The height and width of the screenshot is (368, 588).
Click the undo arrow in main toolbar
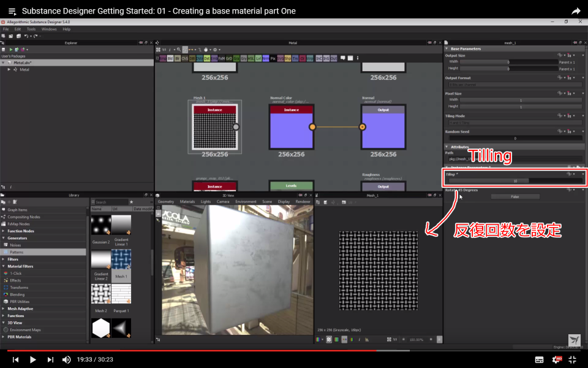point(26,36)
